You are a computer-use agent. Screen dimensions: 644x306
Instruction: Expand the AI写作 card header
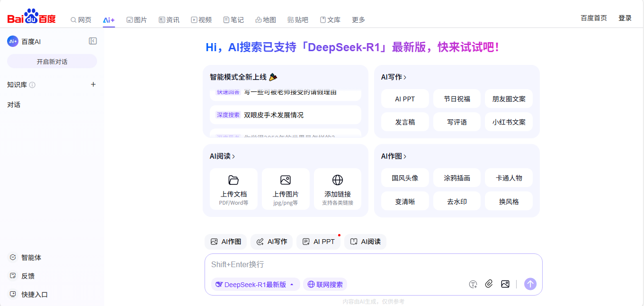pyautogui.click(x=394, y=77)
